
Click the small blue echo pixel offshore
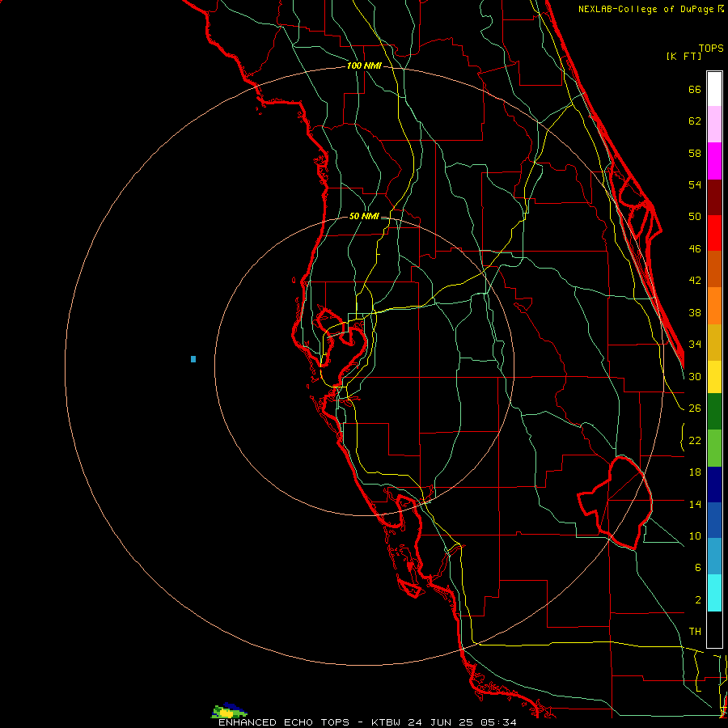pyautogui.click(x=193, y=359)
